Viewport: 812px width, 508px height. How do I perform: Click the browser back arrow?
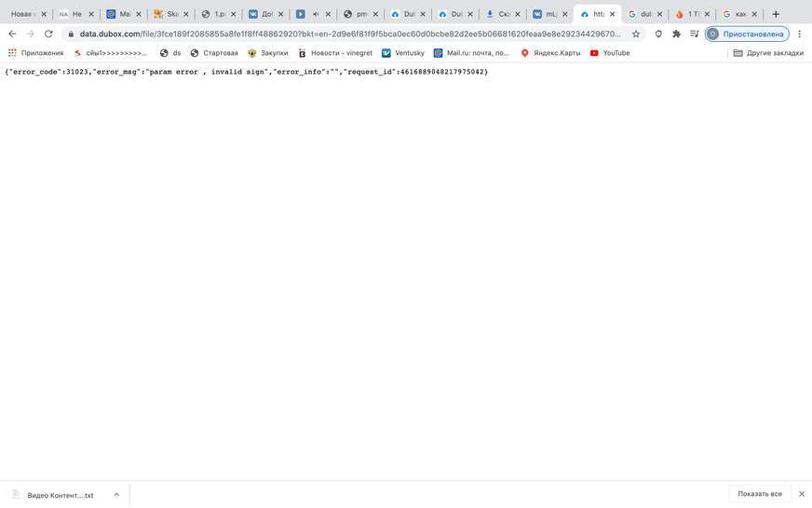12,34
